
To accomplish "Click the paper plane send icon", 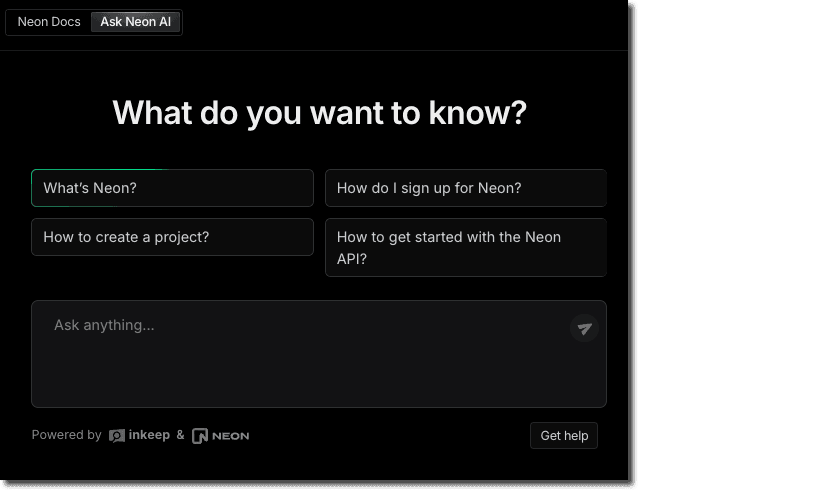I will [584, 328].
